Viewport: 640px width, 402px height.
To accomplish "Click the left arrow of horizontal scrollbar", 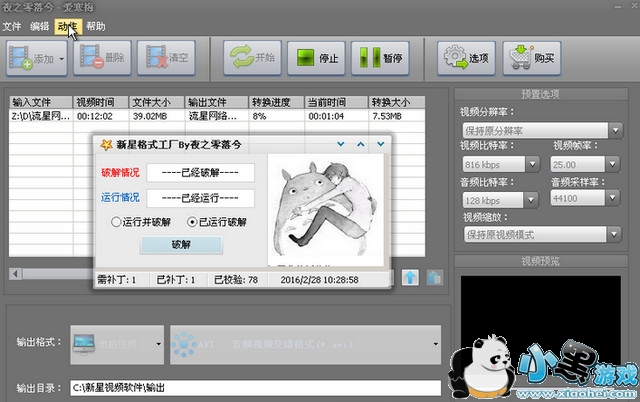I will tap(16, 273).
